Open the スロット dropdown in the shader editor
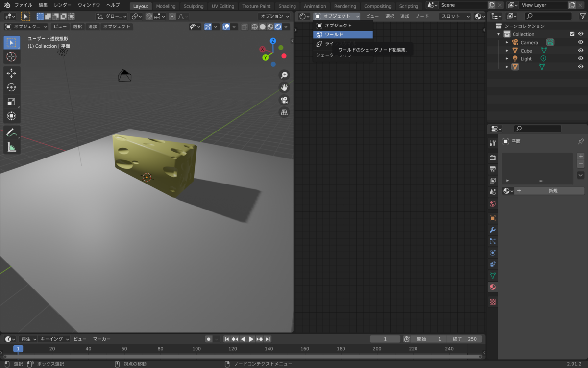 [455, 16]
